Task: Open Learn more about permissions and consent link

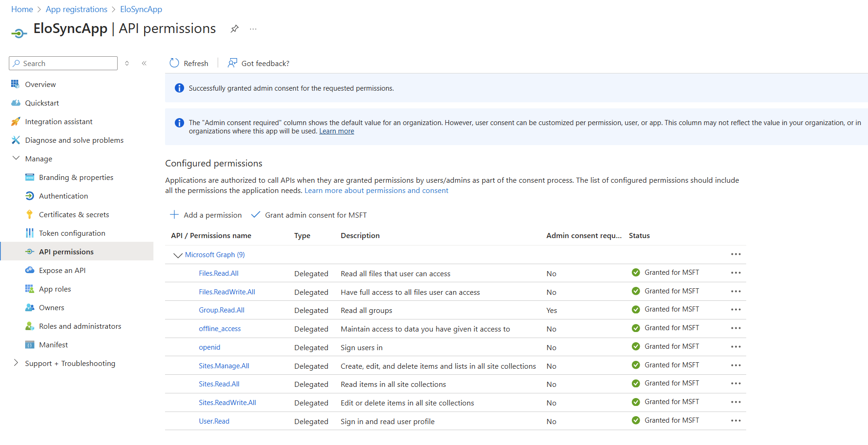Action: [x=376, y=191]
